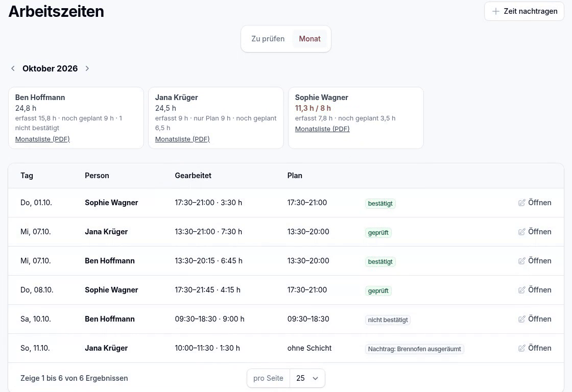Open the Sophie Wagner entry for Do, 01.10.
572x392 pixels.
tap(535, 203)
